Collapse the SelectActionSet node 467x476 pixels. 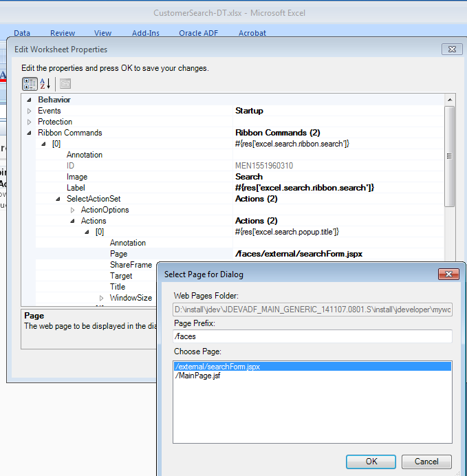pyautogui.click(x=58, y=199)
